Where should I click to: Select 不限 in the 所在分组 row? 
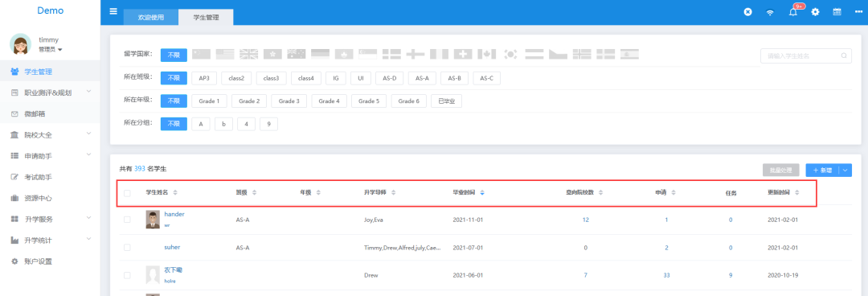point(174,124)
